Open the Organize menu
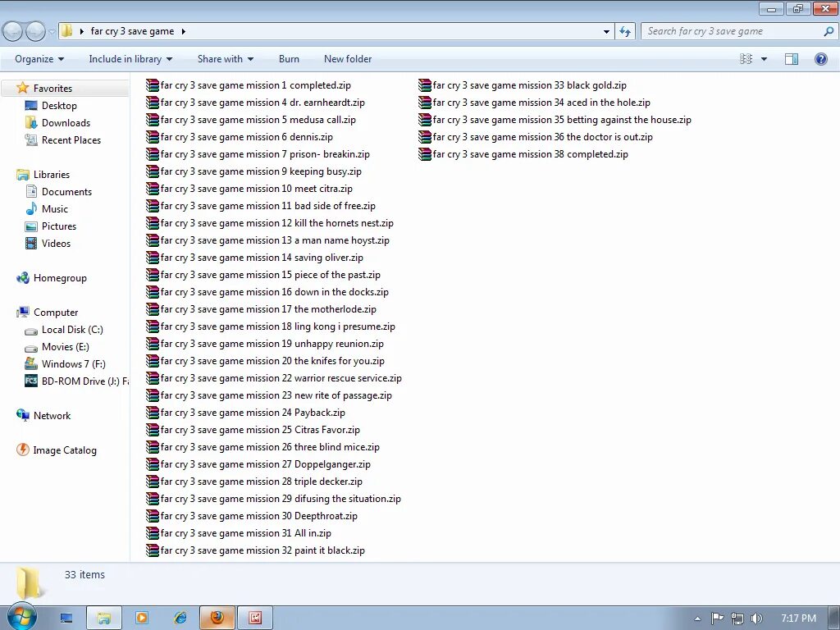 point(39,59)
